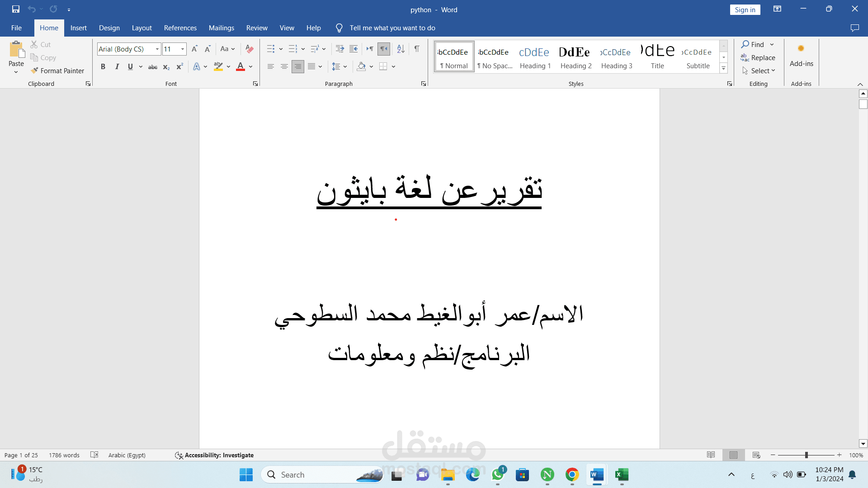The image size is (868, 488).
Task: Sort the paragraph contents
Action: (401, 49)
